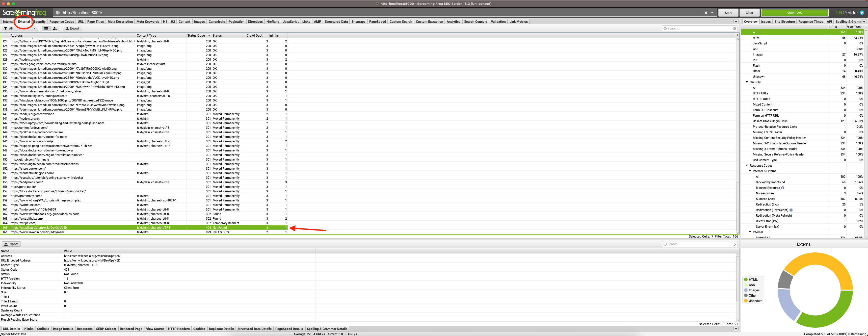
Task: Start the crawl
Action: [x=728, y=13]
